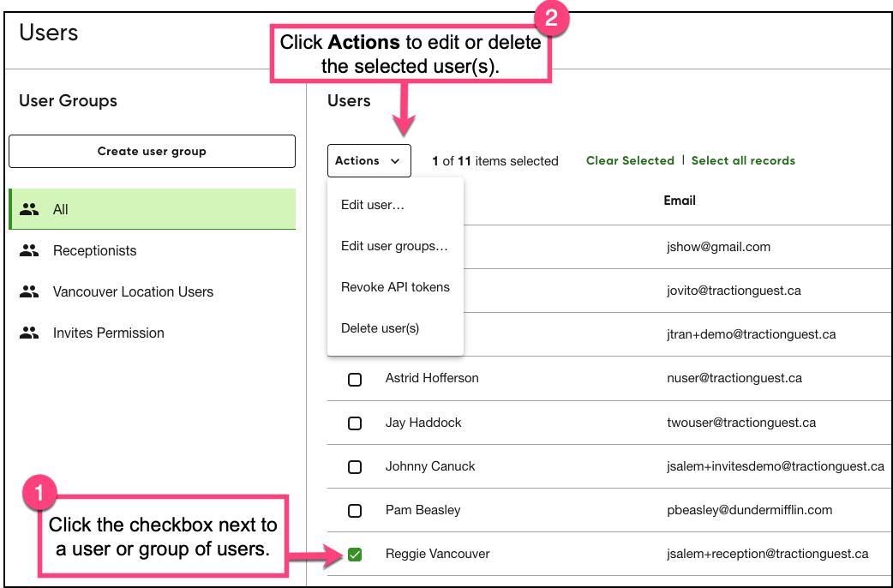This screenshot has height=588, width=893.
Task: Open the Actions dropdown
Action: (x=369, y=160)
